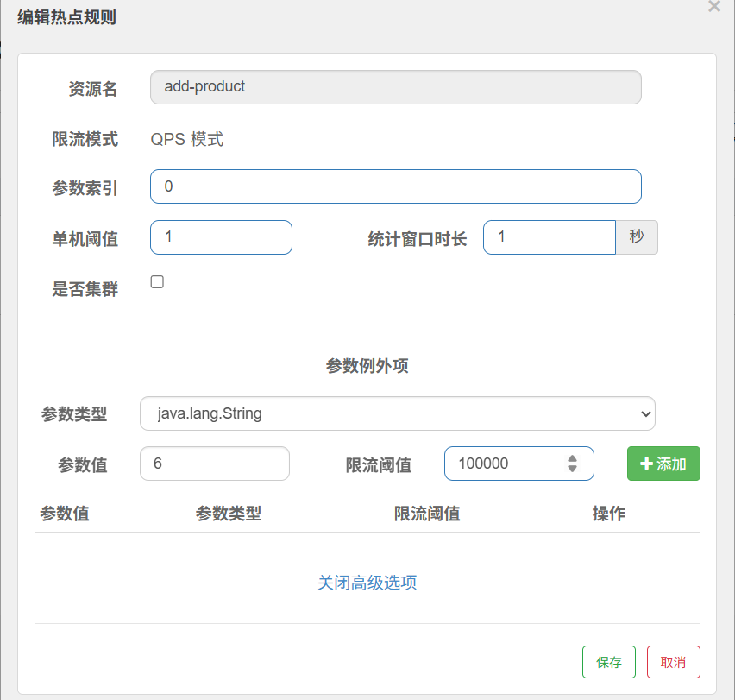Click the QPS 模式 text
Viewport: 735px width, 700px height.
pyautogui.click(x=187, y=139)
